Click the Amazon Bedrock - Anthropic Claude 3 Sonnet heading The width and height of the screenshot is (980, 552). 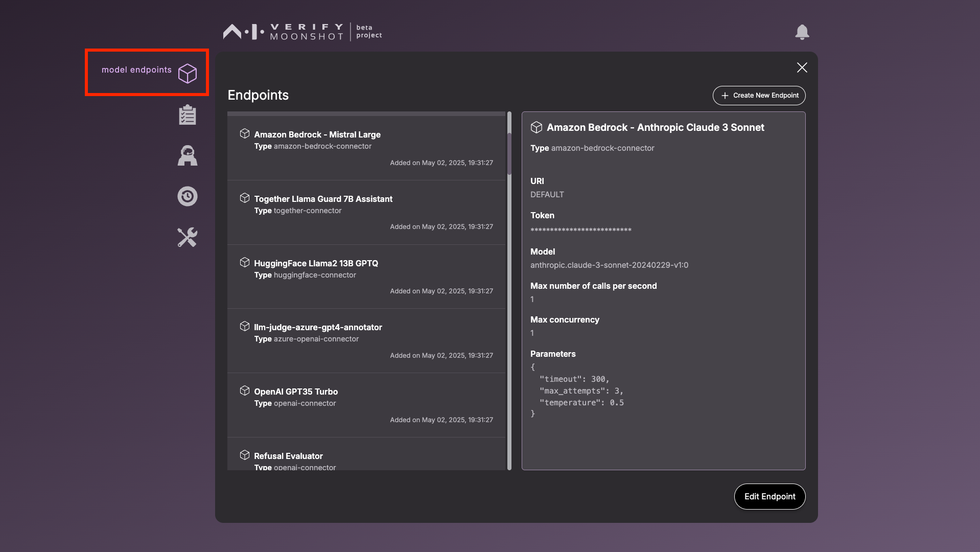click(656, 128)
